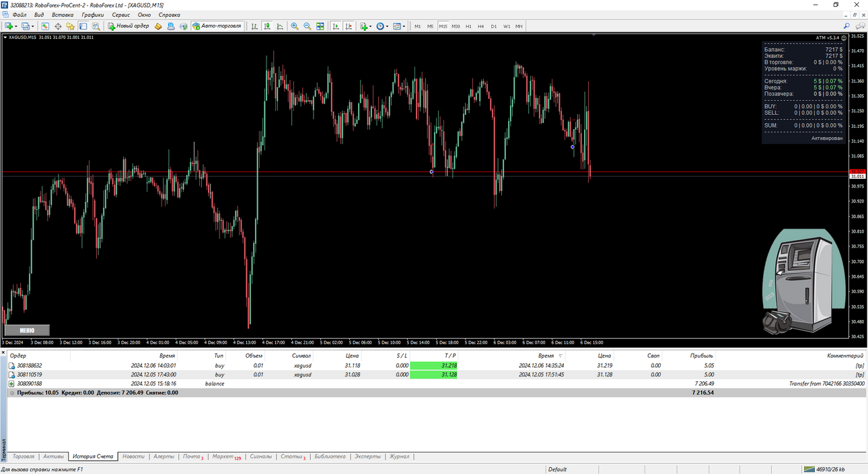Click the order icon for row 308188632

[x=11, y=366]
